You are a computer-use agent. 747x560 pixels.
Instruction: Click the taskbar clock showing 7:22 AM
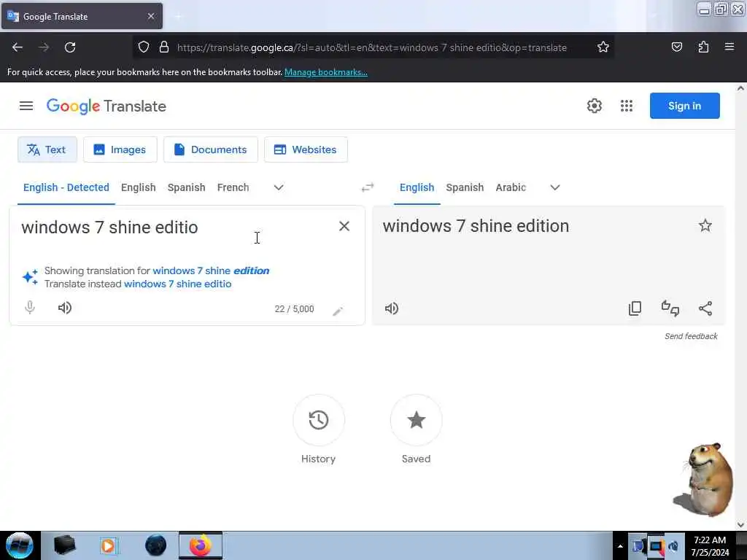[710, 546]
